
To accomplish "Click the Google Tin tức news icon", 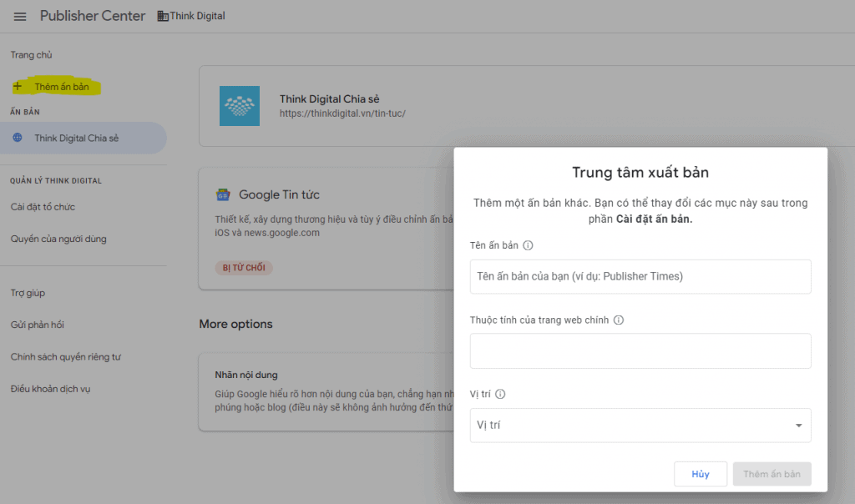I will click(x=223, y=194).
